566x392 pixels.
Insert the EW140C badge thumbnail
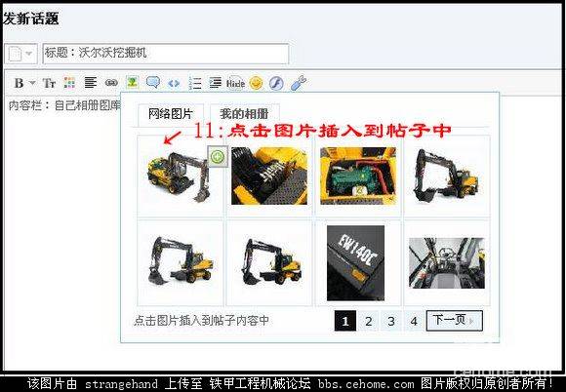(355, 263)
